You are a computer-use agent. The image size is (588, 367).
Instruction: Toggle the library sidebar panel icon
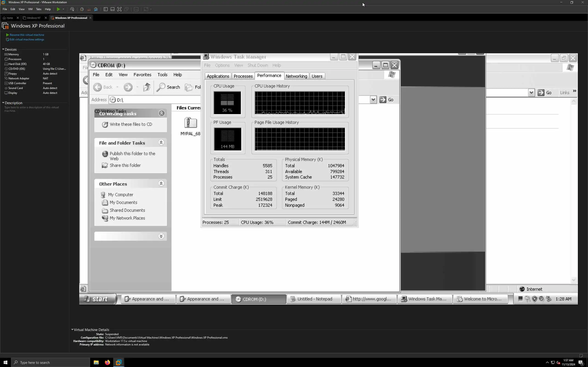105,9
